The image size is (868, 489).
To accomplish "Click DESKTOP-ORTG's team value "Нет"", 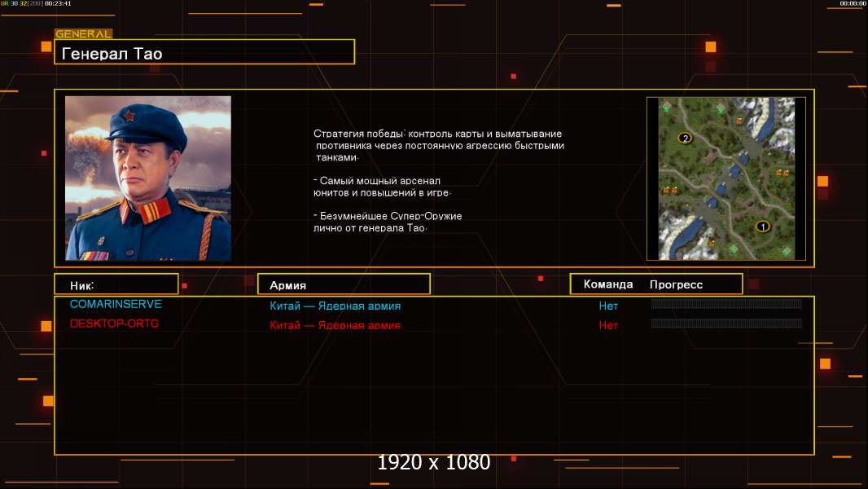I will pos(607,326).
